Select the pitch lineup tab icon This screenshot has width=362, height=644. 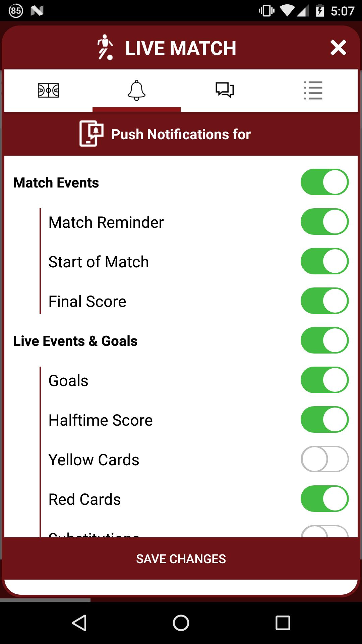pos(49,90)
